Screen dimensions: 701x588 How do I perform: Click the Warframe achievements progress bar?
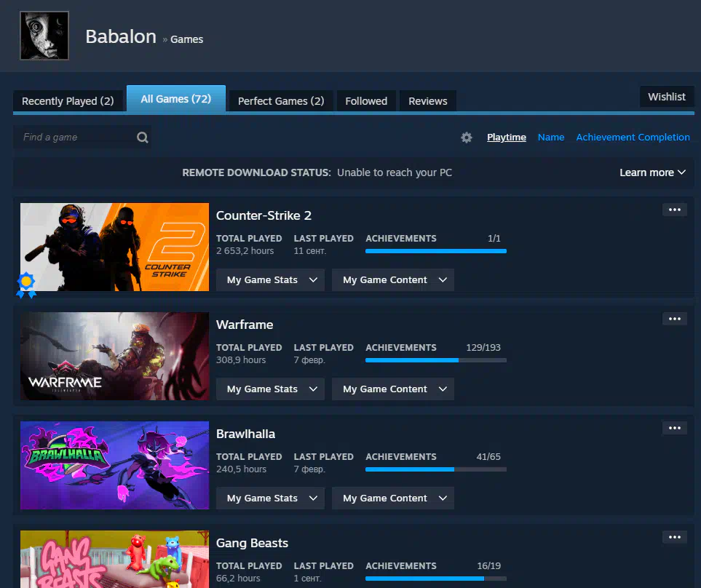(x=435, y=360)
